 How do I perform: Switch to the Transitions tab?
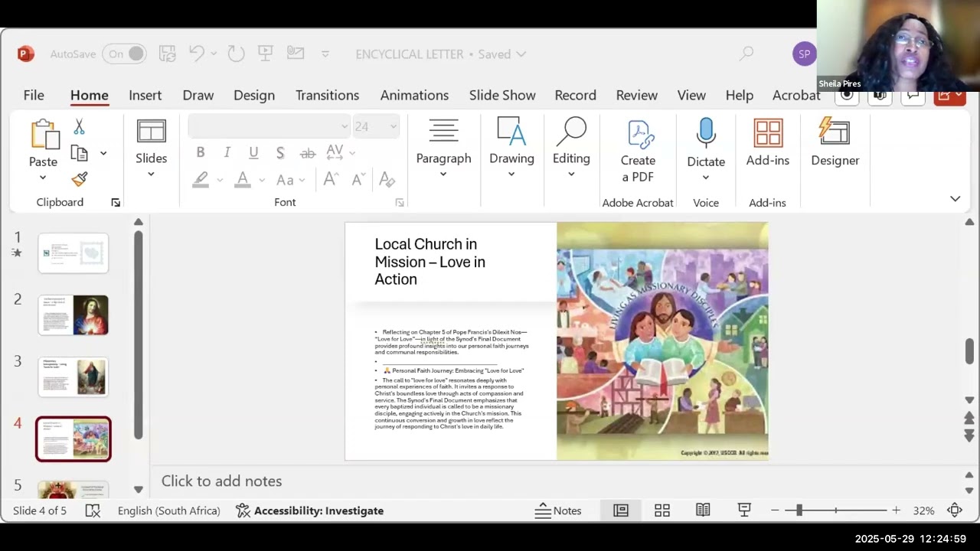point(327,95)
